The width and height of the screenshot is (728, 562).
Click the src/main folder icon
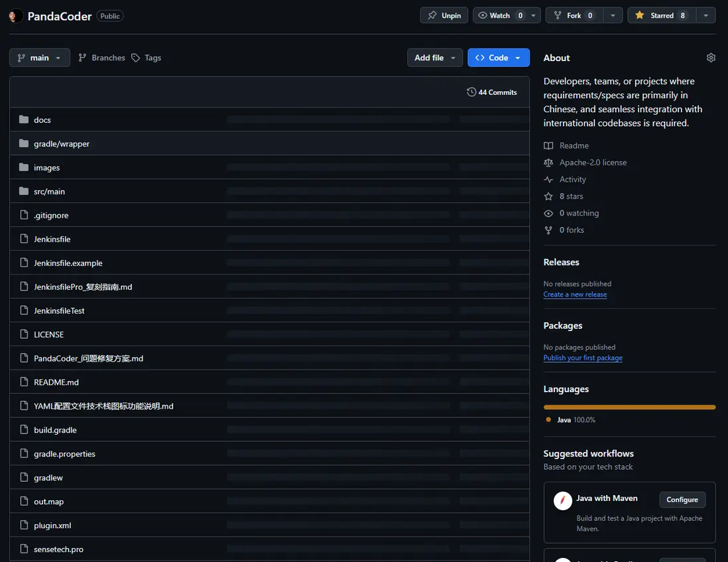pos(24,191)
